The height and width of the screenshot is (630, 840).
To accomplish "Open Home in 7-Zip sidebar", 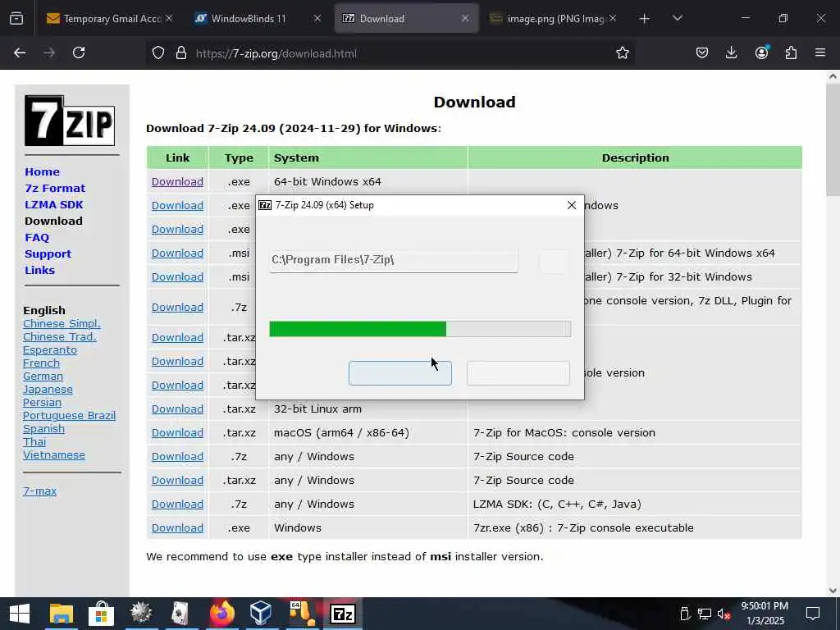I will [42, 172].
